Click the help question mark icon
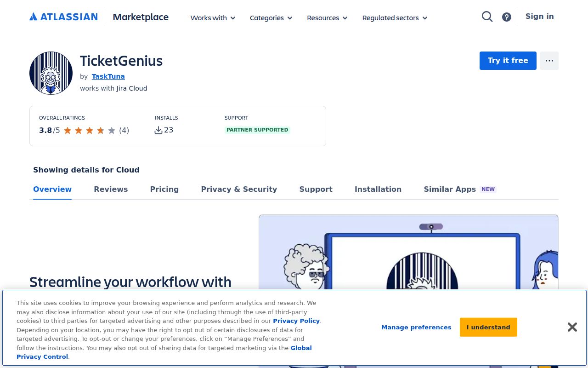Screen dimensions: 588x368 pos(507,17)
